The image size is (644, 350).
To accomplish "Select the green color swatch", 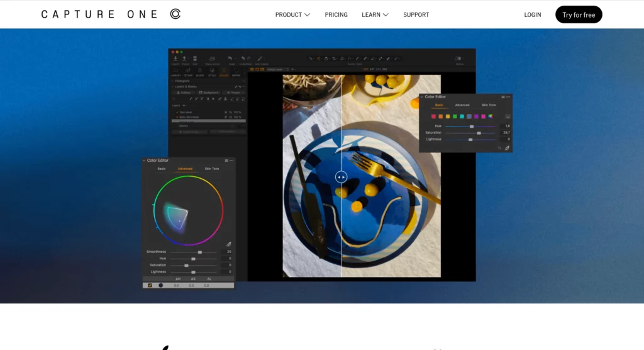I will 455,116.
